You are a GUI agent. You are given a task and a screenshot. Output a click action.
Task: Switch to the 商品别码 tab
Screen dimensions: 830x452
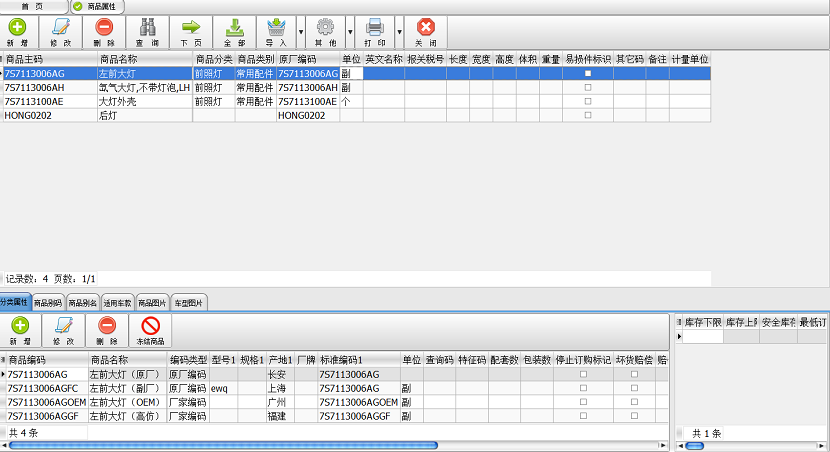48,302
